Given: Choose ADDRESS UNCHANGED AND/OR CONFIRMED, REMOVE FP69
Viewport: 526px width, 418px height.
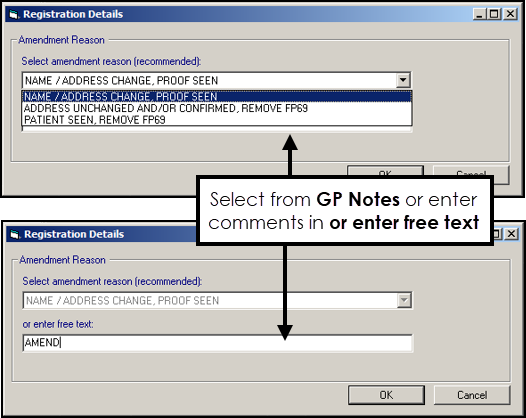Looking at the screenshot, I should (217, 108).
